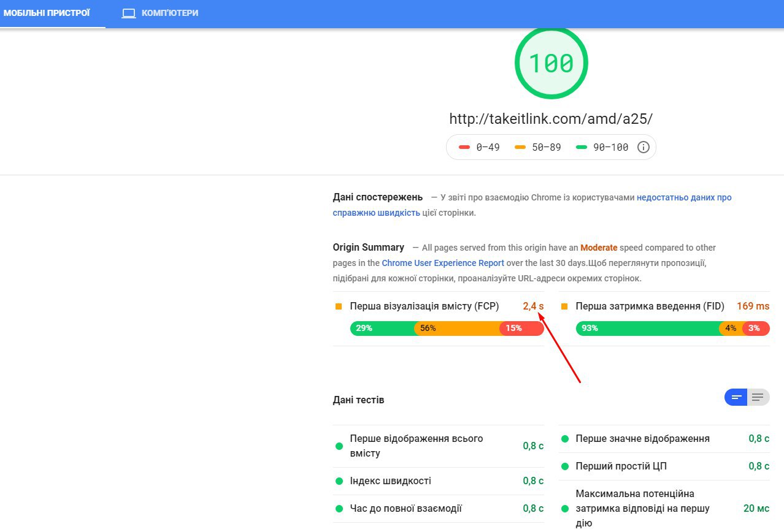
Task: Click green dot beside Індекс швидкості
Action: pyautogui.click(x=339, y=481)
